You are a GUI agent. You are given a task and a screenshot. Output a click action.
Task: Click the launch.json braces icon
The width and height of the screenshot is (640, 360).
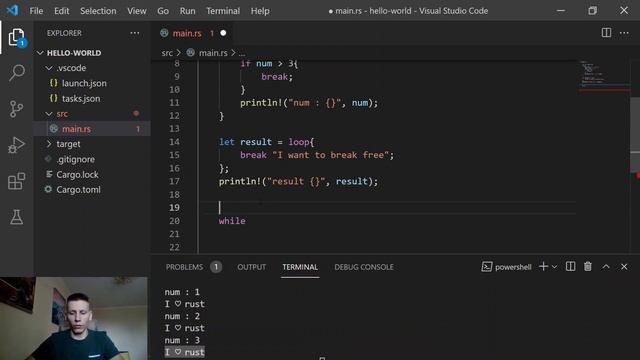53,83
